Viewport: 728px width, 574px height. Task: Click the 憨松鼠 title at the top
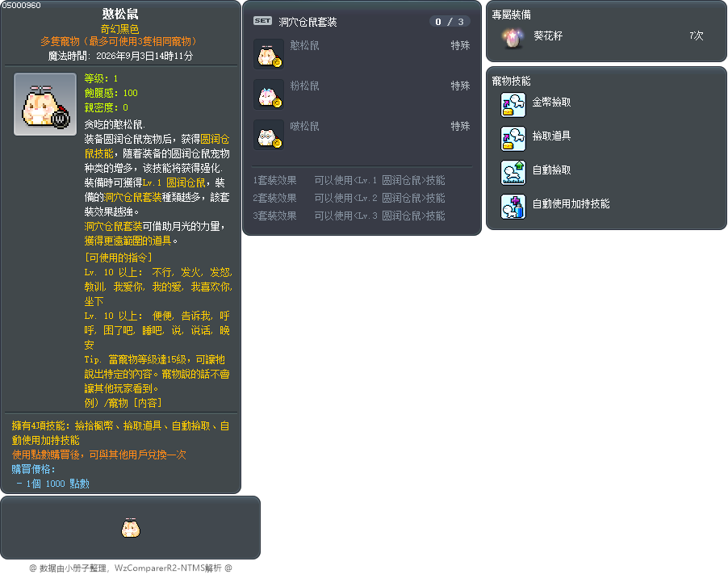pos(120,14)
